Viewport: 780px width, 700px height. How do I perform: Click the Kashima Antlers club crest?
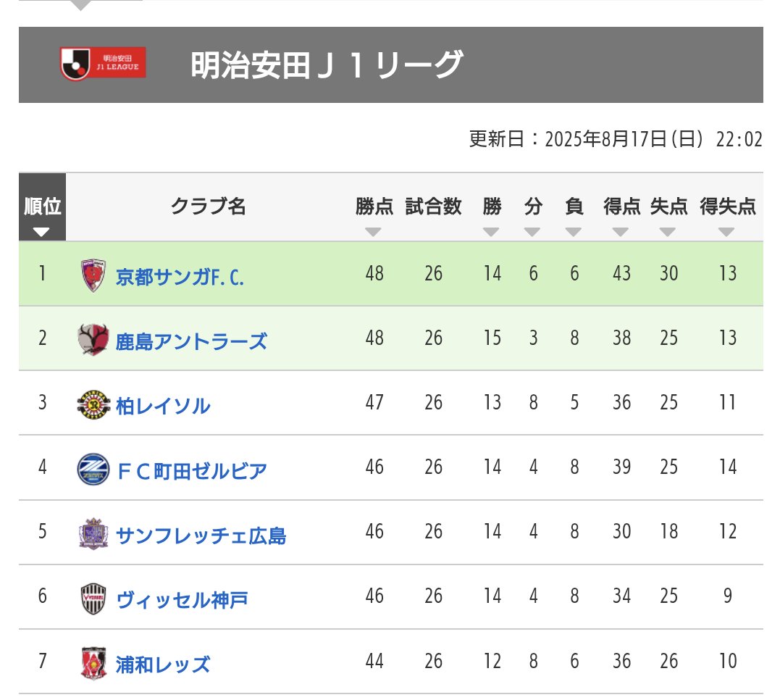pos(93,339)
